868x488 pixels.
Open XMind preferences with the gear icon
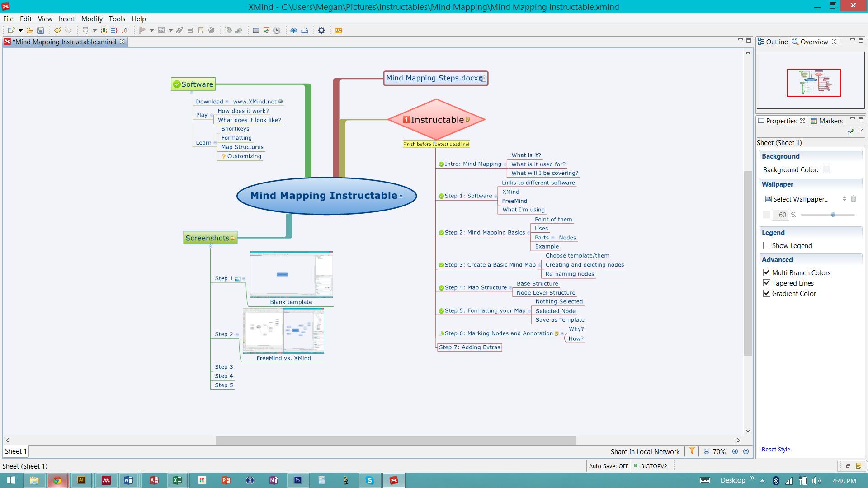pyautogui.click(x=321, y=30)
